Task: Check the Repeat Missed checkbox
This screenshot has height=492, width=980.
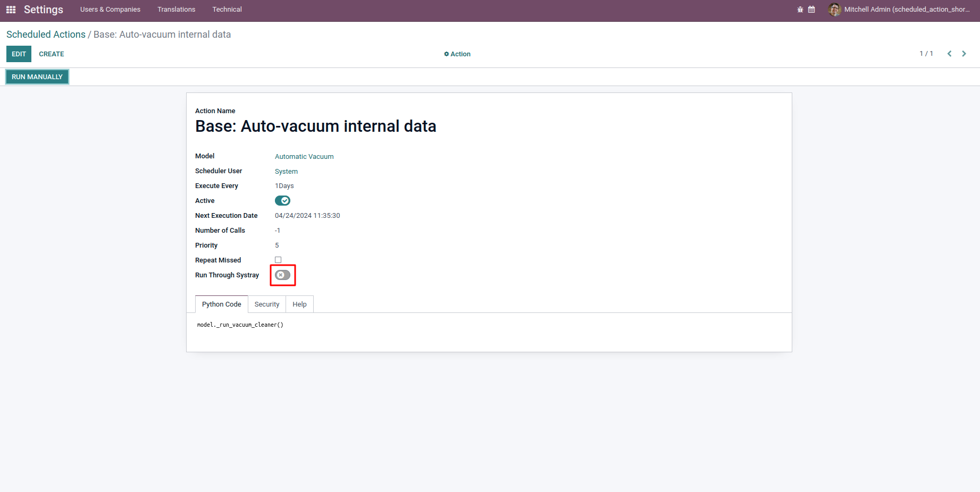Action: click(x=278, y=260)
